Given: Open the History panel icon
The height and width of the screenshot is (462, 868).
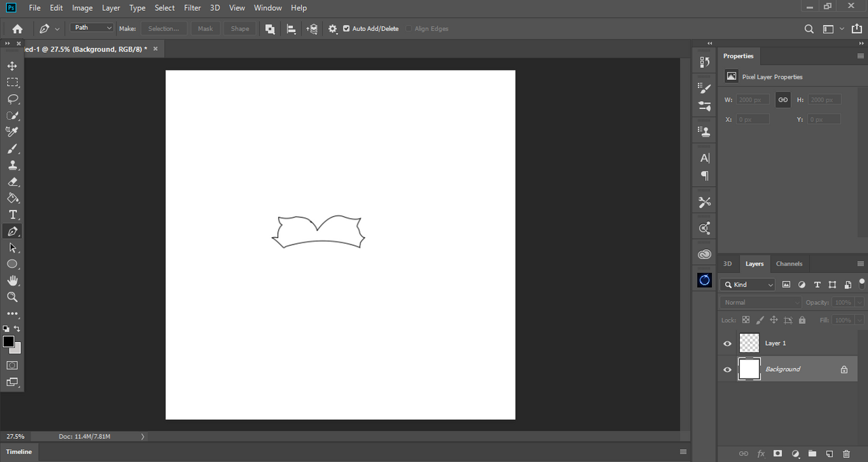Looking at the screenshot, I should click(705, 62).
